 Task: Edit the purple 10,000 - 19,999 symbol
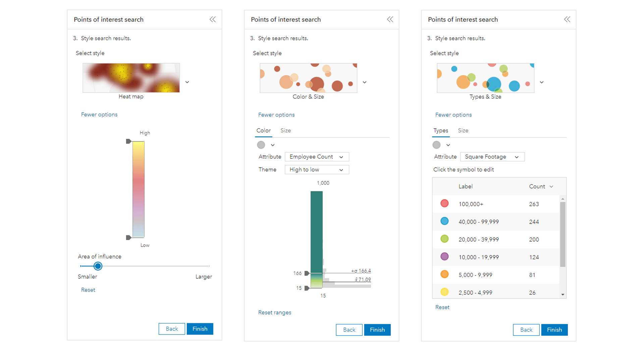(x=444, y=257)
